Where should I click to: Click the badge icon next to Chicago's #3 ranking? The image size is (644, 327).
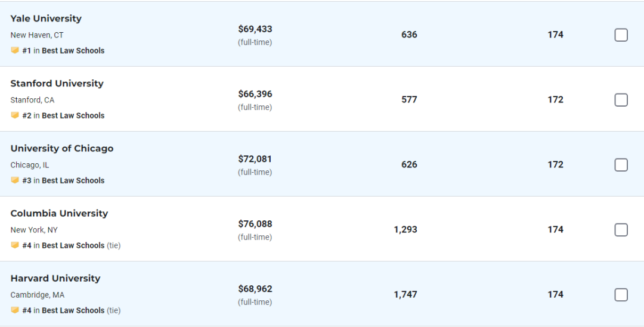click(x=15, y=180)
